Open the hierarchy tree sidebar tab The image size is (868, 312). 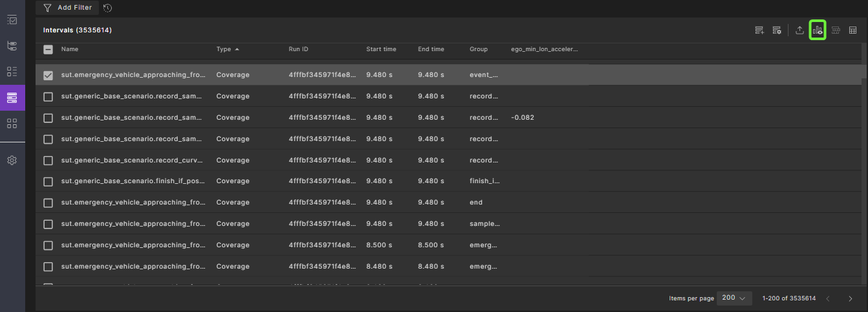pos(12,46)
